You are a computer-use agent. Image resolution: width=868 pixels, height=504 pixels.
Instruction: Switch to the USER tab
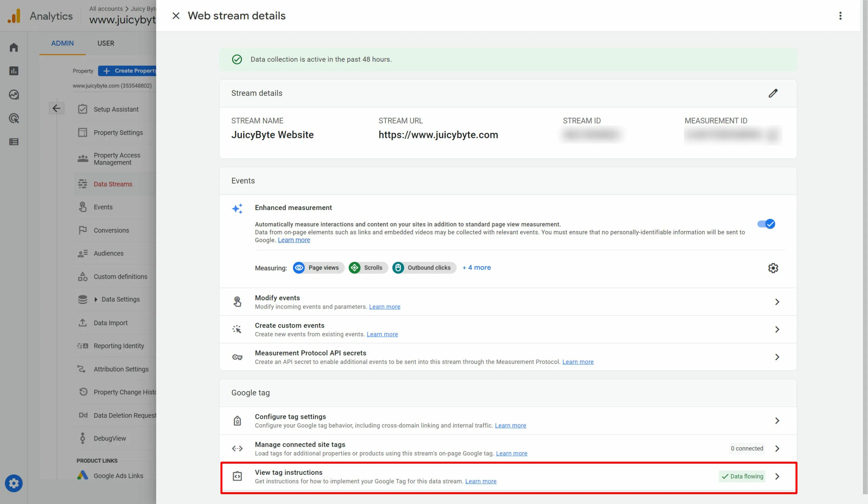coord(105,43)
